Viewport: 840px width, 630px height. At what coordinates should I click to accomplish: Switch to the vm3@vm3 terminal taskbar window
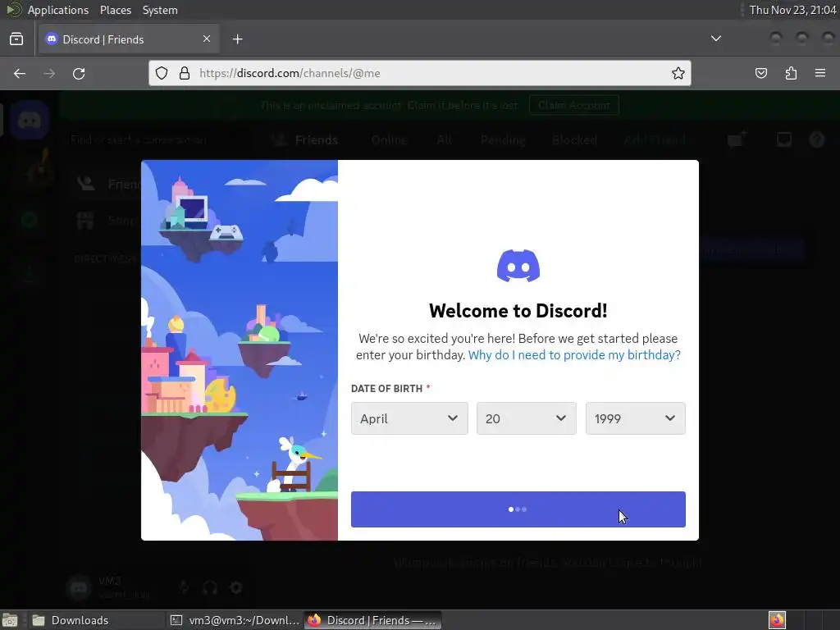(x=235, y=620)
